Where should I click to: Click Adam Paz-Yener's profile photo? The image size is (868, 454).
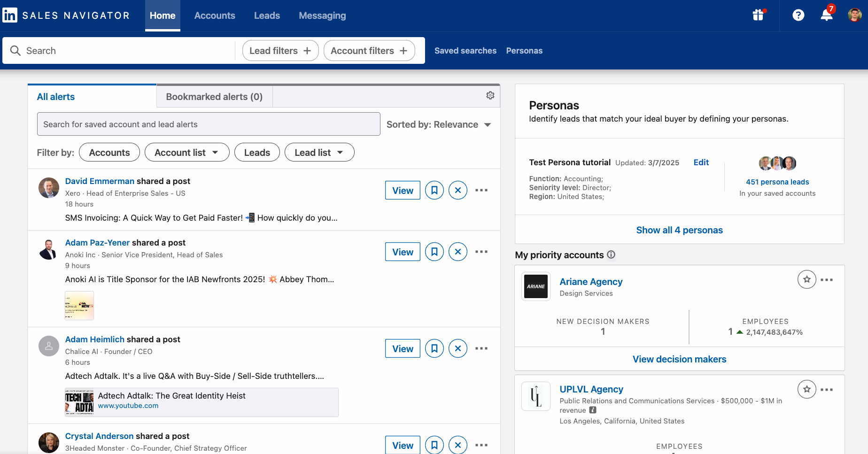pos(49,249)
